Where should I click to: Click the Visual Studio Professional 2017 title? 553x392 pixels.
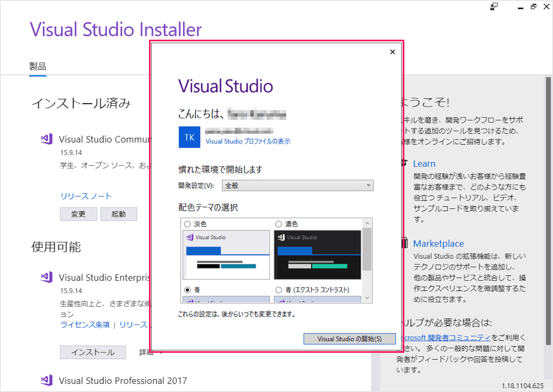(123, 380)
